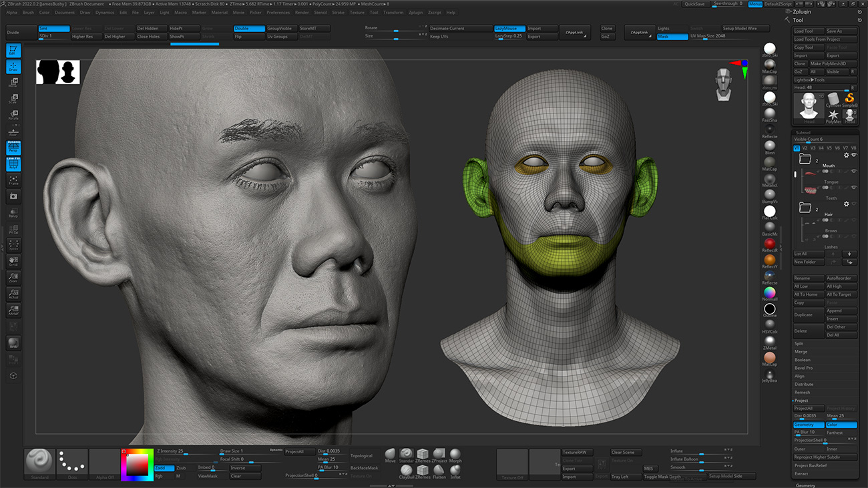Open the Zplugin menu

click(x=416, y=12)
